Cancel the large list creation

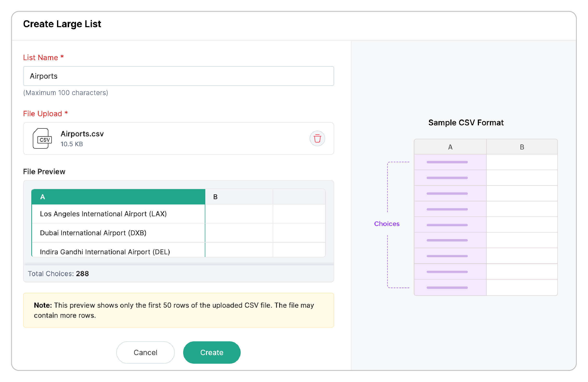[x=145, y=352]
